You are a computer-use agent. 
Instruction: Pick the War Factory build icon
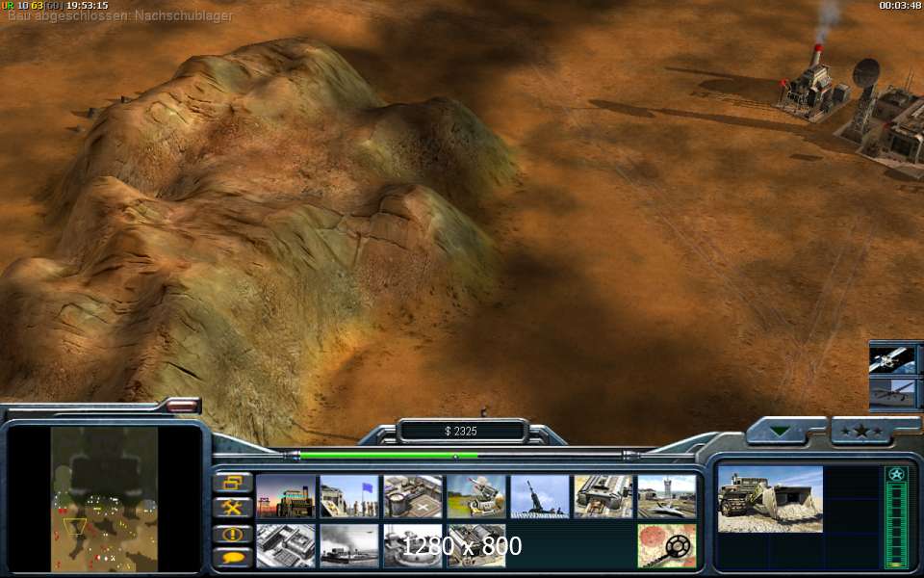tap(604, 497)
